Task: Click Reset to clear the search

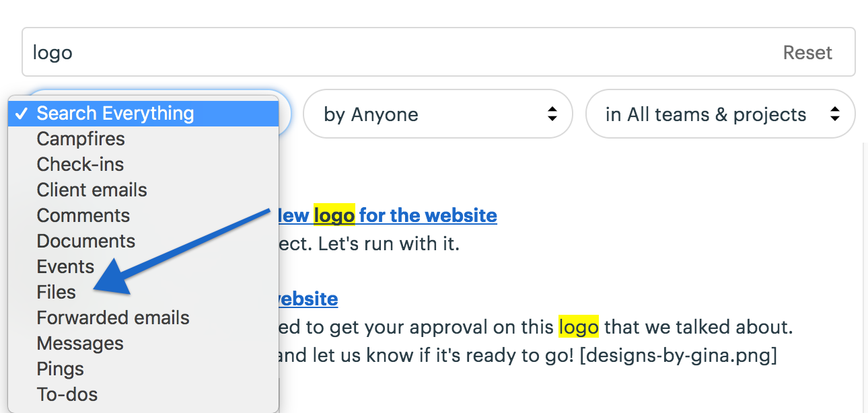Action: [807, 52]
